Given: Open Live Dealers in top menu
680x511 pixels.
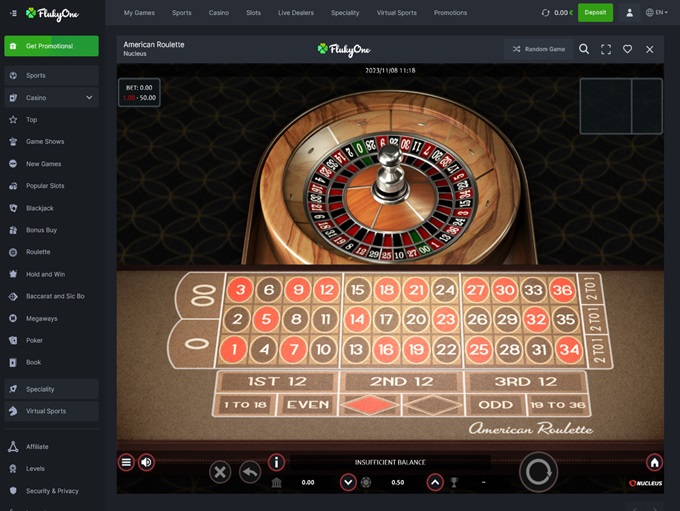Looking at the screenshot, I should 296,13.
